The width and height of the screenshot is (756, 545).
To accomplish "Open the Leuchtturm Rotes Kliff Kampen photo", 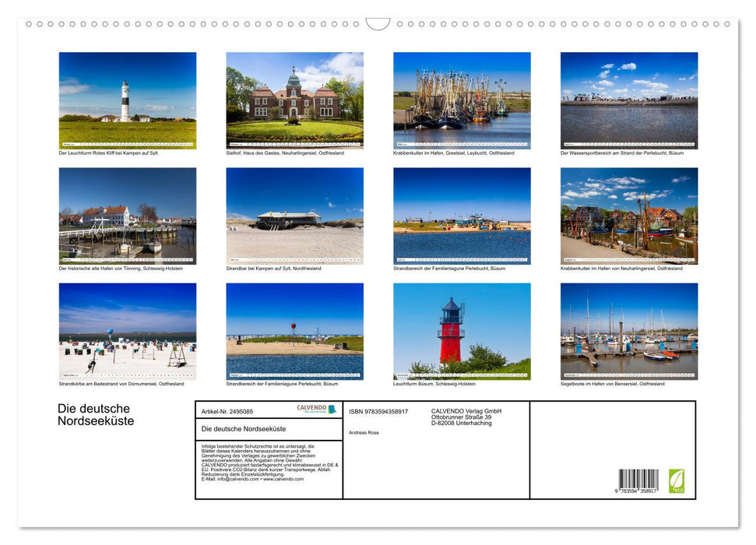I will click(x=127, y=100).
